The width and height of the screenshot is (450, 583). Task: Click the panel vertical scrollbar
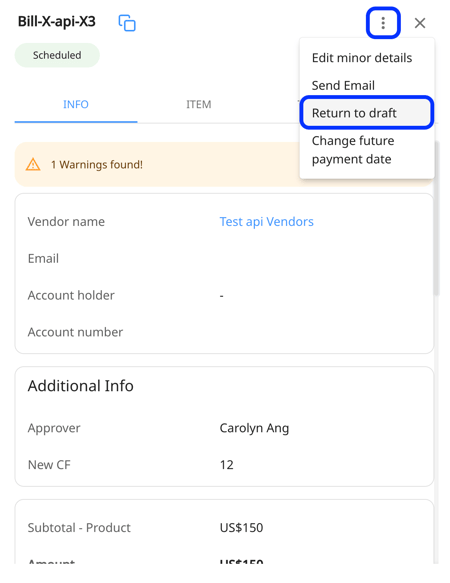point(437,218)
